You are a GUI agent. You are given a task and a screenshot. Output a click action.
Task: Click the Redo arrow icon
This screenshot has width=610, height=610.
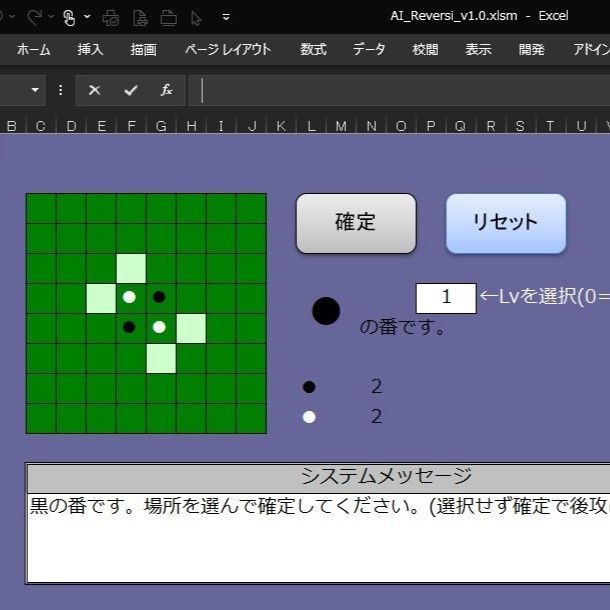pyautogui.click(x=35, y=17)
